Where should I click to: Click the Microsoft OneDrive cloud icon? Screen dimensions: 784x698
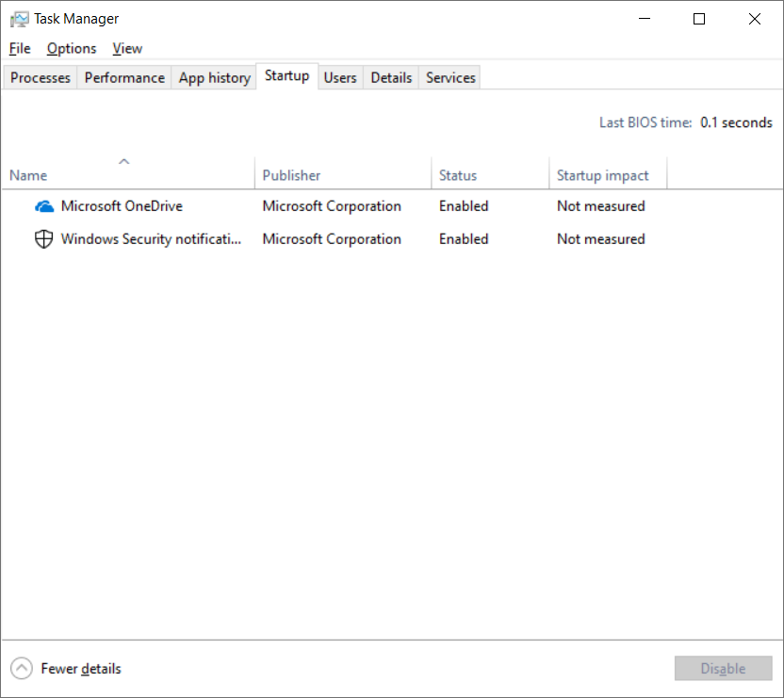coord(44,206)
